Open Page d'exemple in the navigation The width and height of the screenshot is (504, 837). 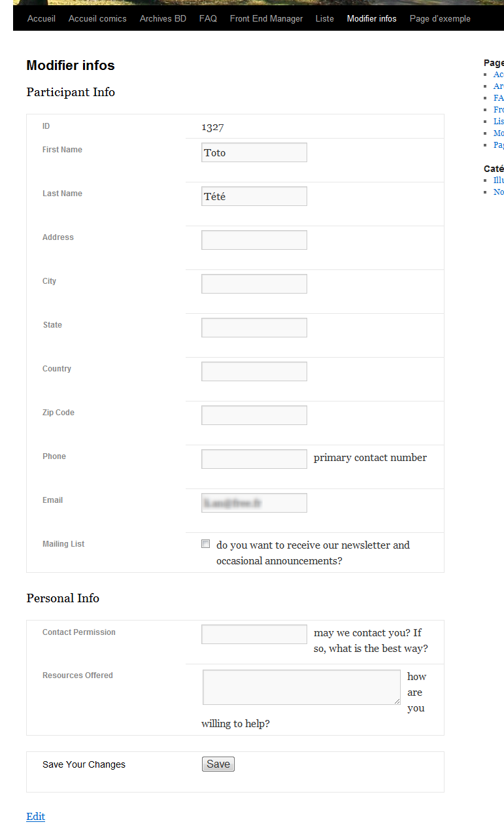[440, 18]
